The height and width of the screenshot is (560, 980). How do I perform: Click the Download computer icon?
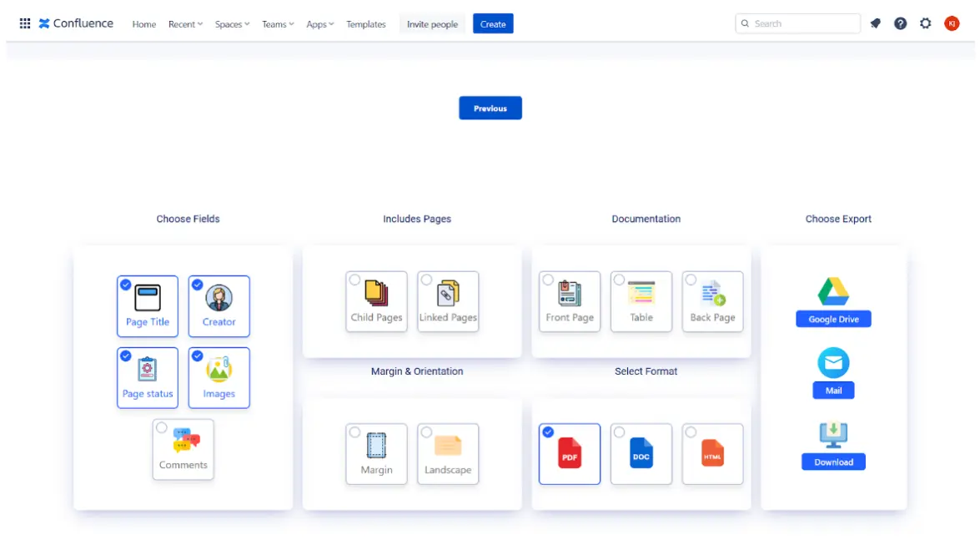(x=833, y=434)
